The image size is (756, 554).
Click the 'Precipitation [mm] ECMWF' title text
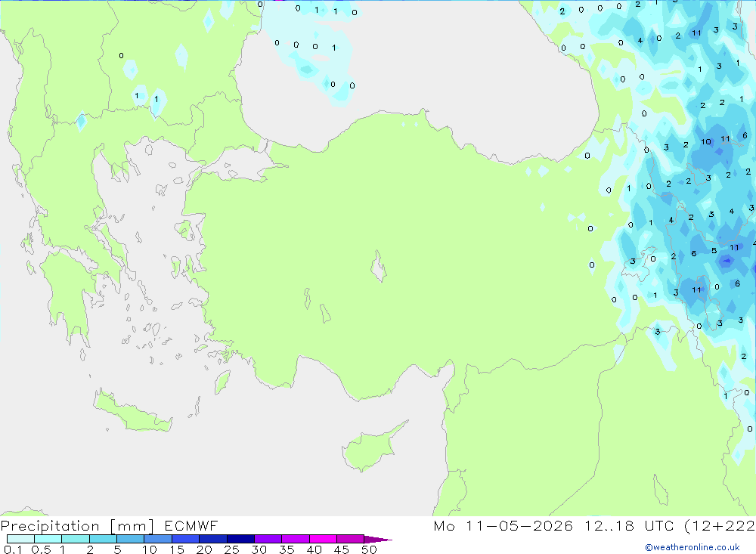[x=110, y=525]
